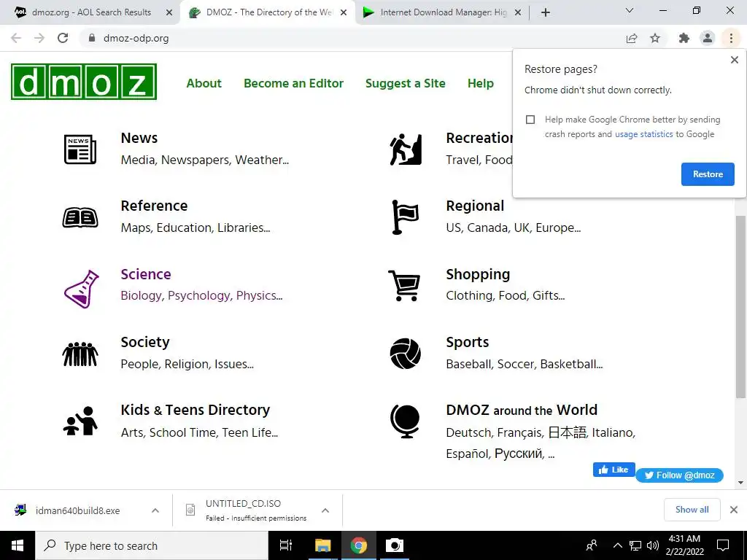Open the News newspaper icon
Screen dimensions: 747x560
pos(80,149)
